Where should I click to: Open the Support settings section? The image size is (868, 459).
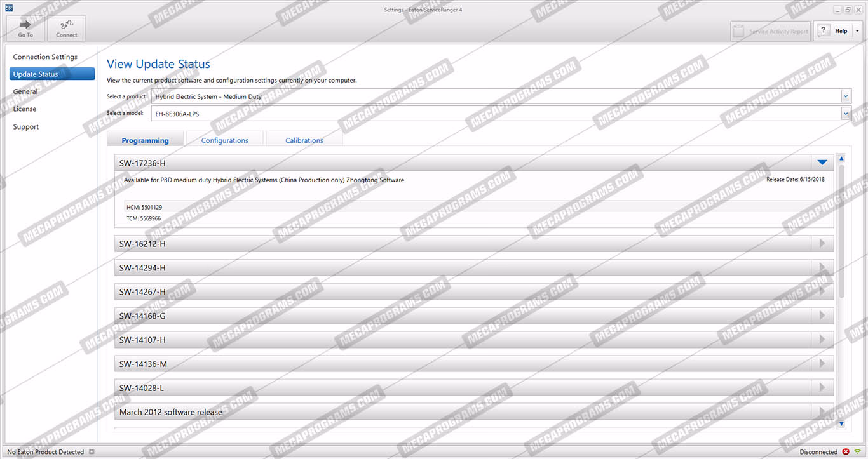26,127
